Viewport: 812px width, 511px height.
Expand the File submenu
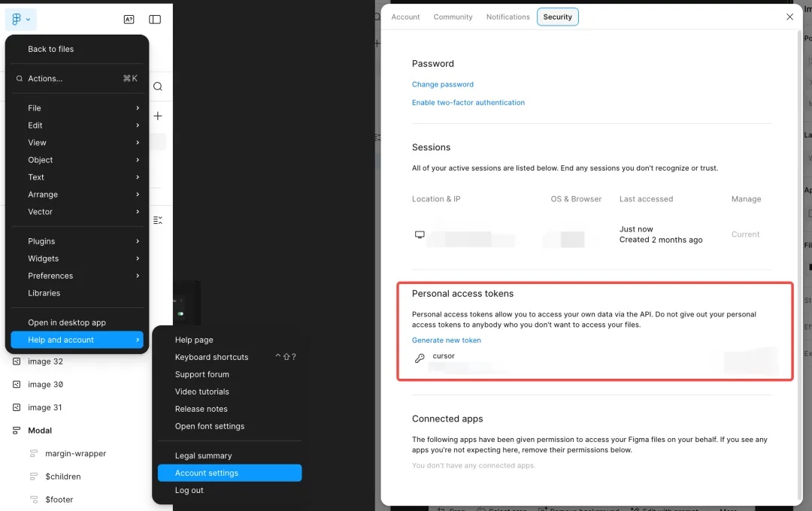pyautogui.click(x=77, y=108)
